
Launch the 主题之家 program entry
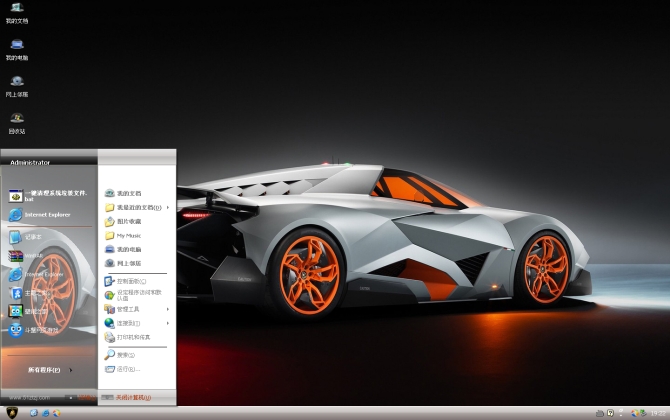(30, 293)
